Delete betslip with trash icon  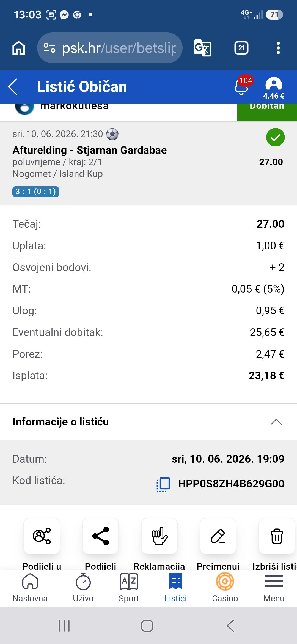point(277,536)
